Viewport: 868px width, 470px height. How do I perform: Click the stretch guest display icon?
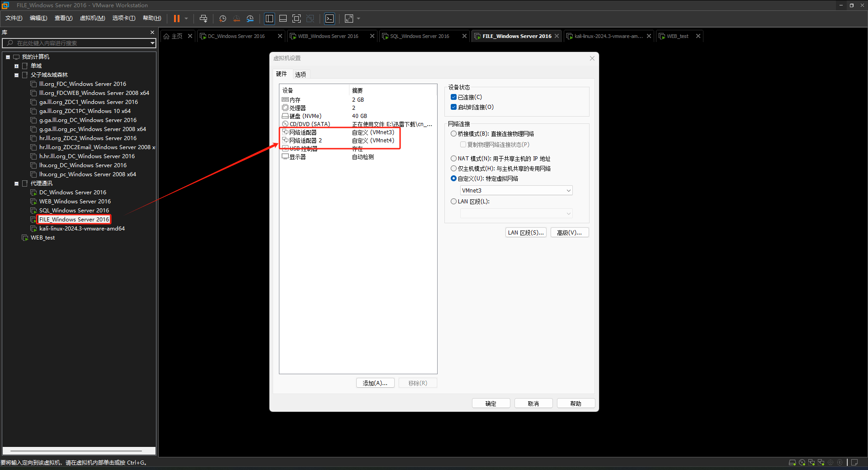coord(349,19)
